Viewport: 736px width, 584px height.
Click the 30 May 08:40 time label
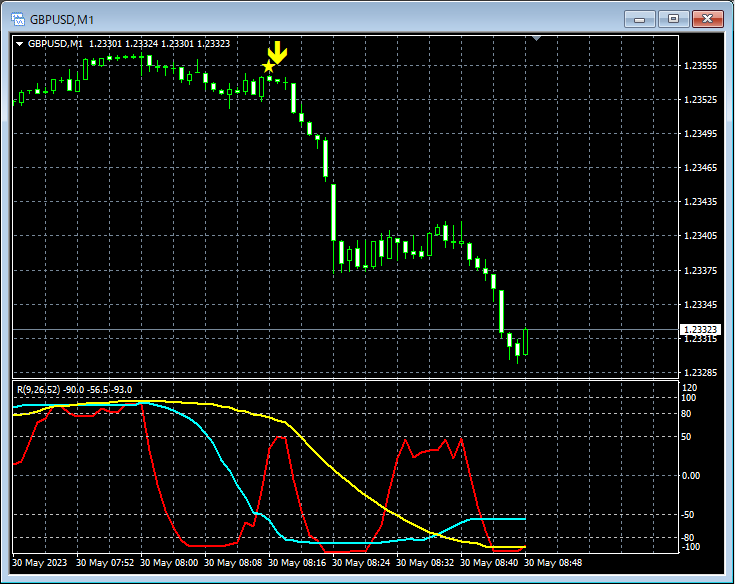pos(489,562)
